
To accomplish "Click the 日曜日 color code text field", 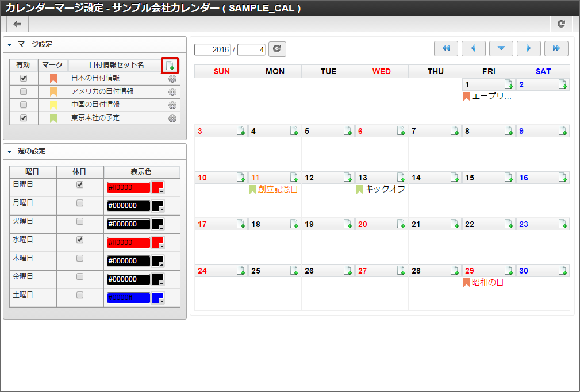I will [128, 187].
